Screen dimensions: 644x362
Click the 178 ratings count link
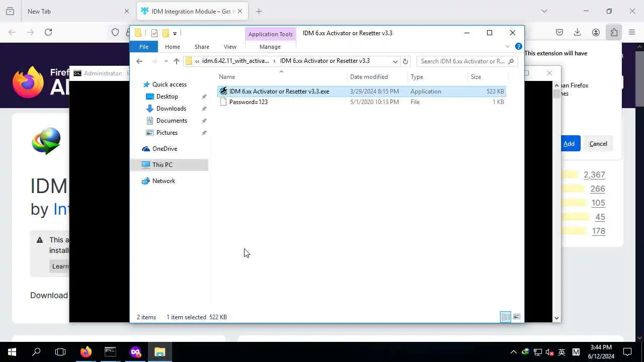598,231
